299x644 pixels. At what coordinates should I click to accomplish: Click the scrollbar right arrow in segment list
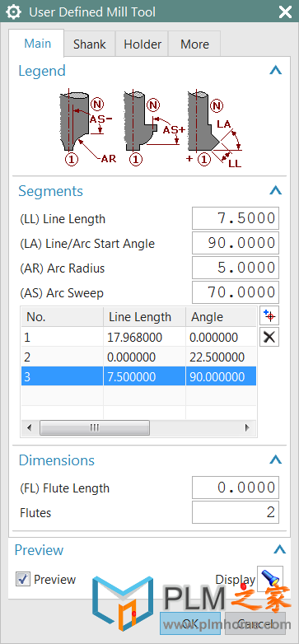click(247, 427)
